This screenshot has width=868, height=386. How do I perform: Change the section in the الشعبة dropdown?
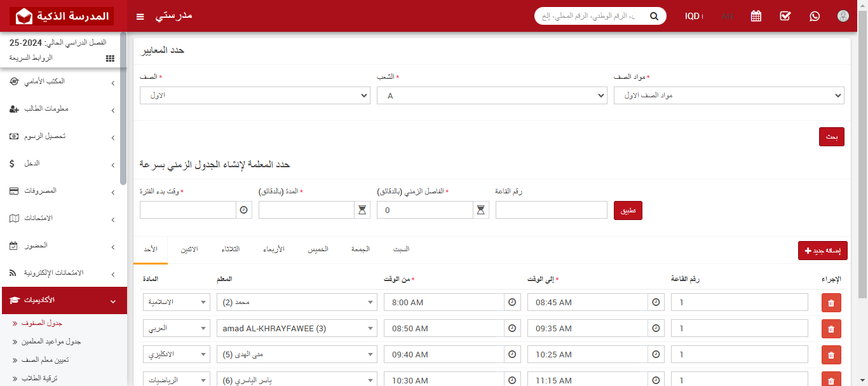(492, 95)
